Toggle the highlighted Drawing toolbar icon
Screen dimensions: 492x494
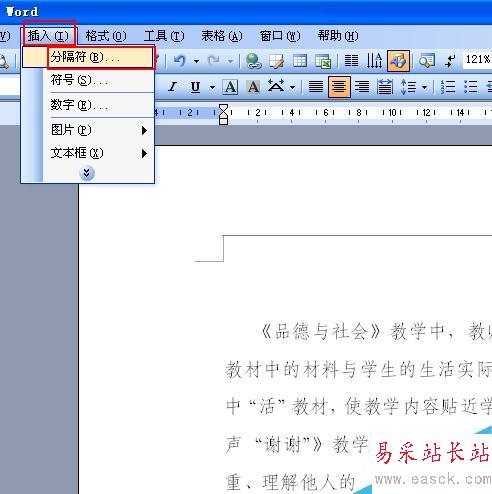(x=398, y=61)
